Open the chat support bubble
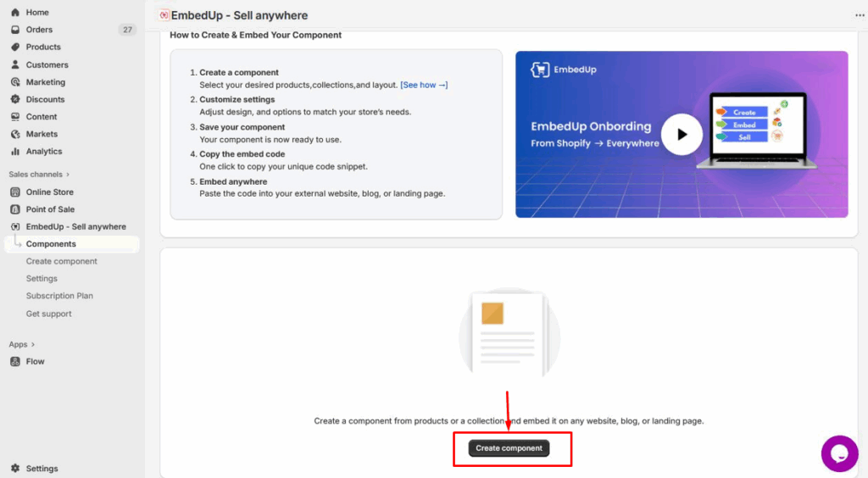The width and height of the screenshot is (868, 478). pos(839,453)
